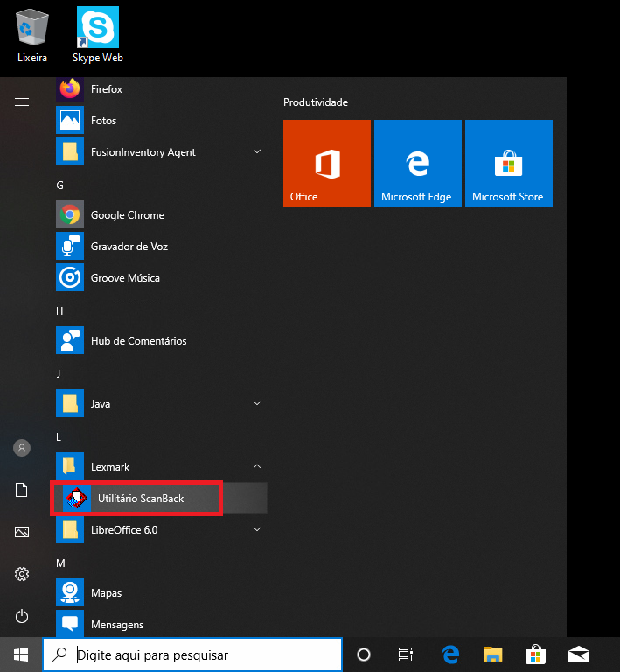Open the Microsoft Edge tile
The width and height of the screenshot is (620, 672).
tap(418, 164)
